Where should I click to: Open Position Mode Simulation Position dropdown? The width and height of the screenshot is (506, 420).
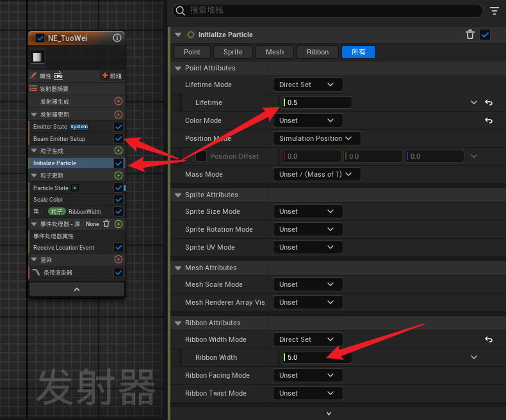click(316, 138)
